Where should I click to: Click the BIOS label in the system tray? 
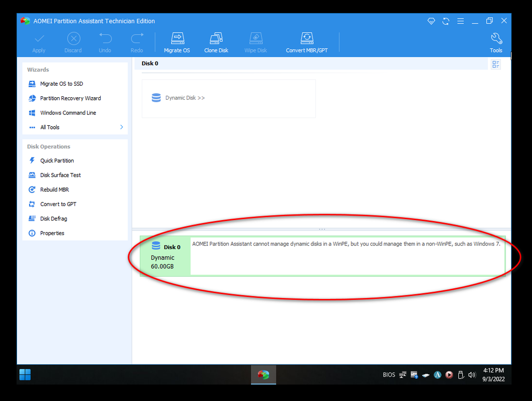pyautogui.click(x=389, y=375)
